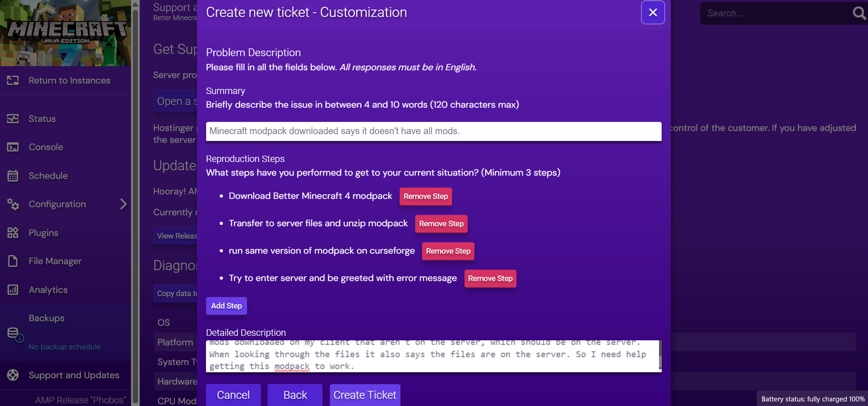Viewport: 868px width, 406px height.
Task: Click the Create Ticket button
Action: [x=365, y=395]
